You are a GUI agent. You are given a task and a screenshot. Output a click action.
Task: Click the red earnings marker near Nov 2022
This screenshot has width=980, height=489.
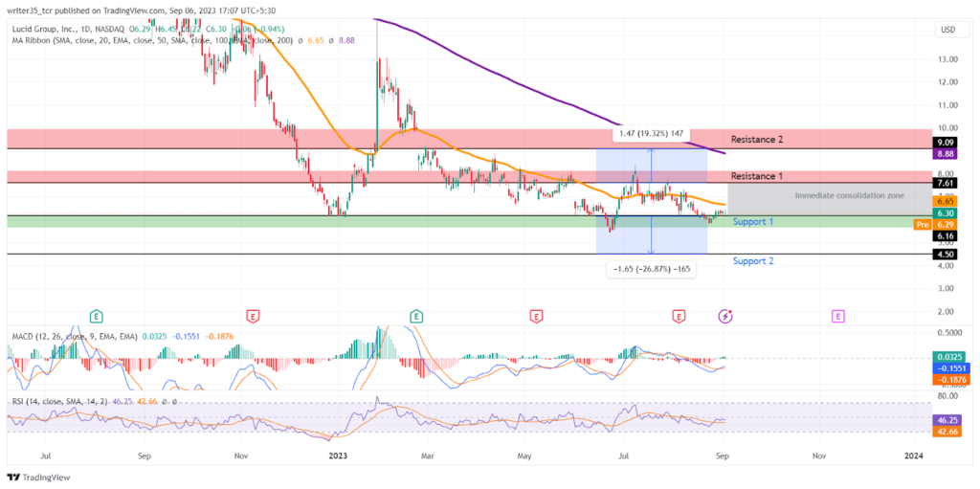(253, 317)
